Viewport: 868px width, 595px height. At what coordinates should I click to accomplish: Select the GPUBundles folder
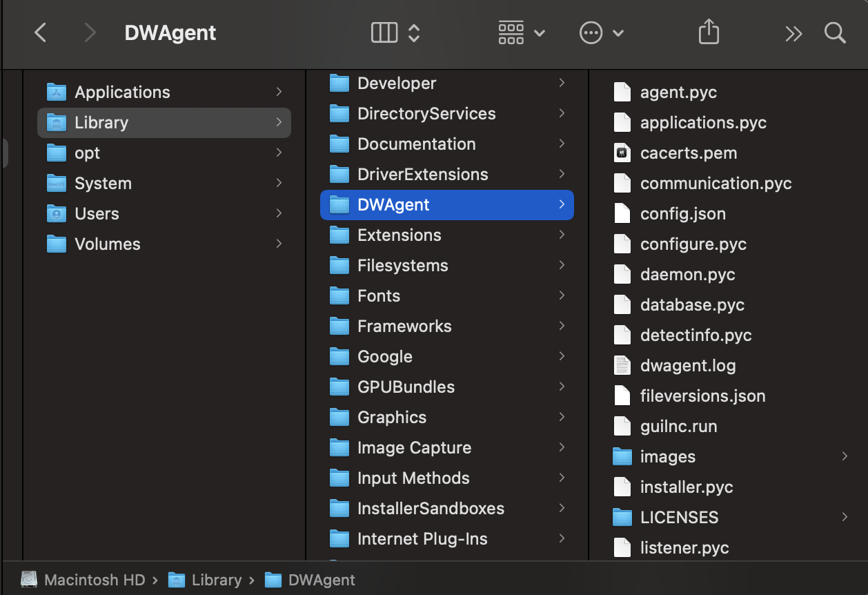coord(447,387)
